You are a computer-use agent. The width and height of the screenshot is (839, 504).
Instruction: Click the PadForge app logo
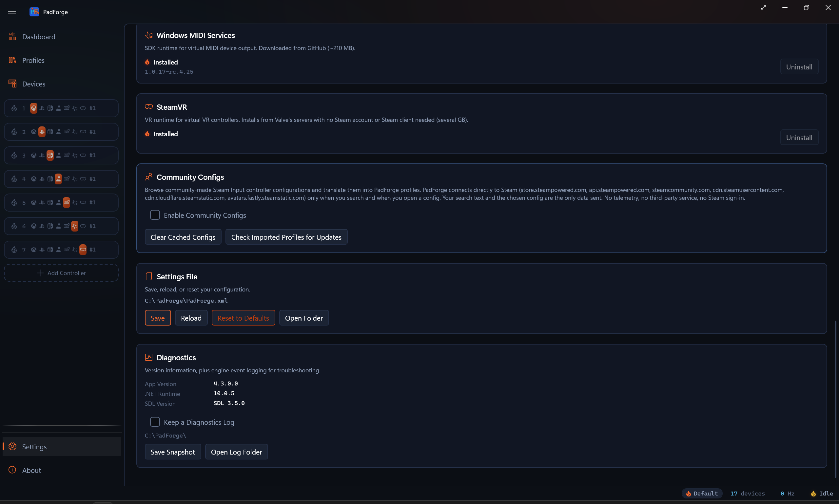click(x=34, y=11)
